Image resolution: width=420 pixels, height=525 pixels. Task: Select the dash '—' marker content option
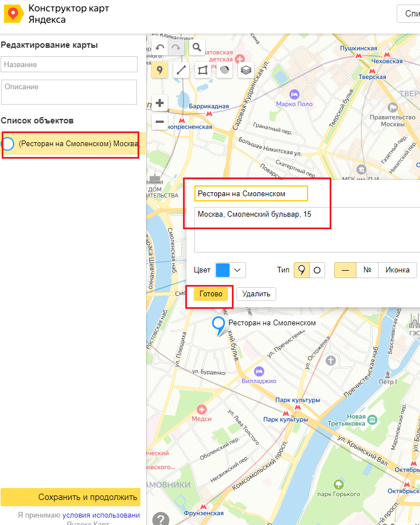point(345,270)
